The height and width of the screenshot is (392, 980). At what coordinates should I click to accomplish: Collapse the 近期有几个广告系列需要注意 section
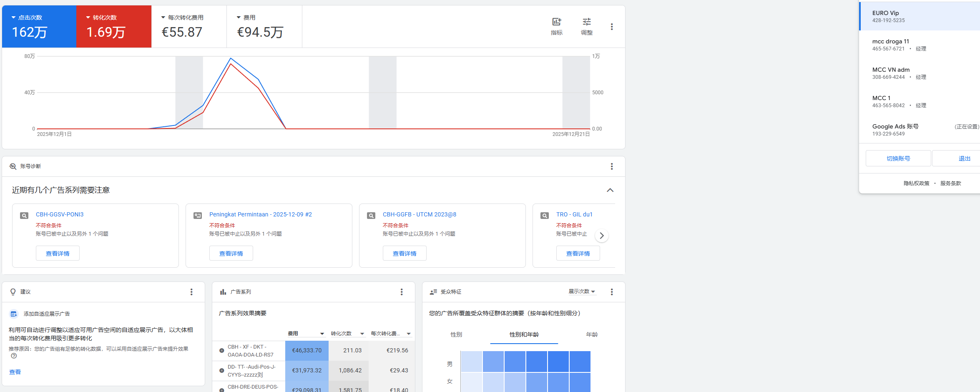coord(610,190)
